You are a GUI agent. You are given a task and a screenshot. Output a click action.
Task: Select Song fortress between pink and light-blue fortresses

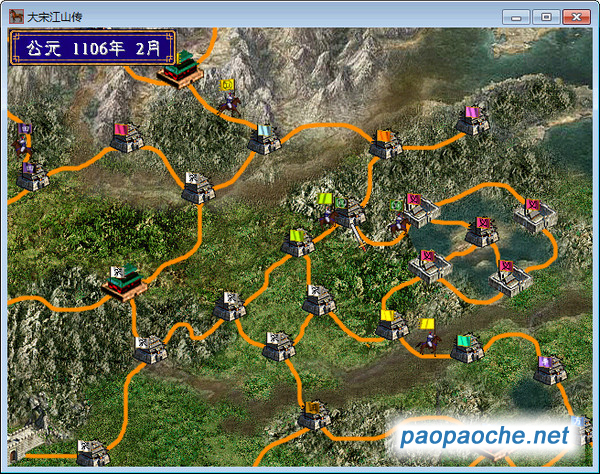[198, 188]
